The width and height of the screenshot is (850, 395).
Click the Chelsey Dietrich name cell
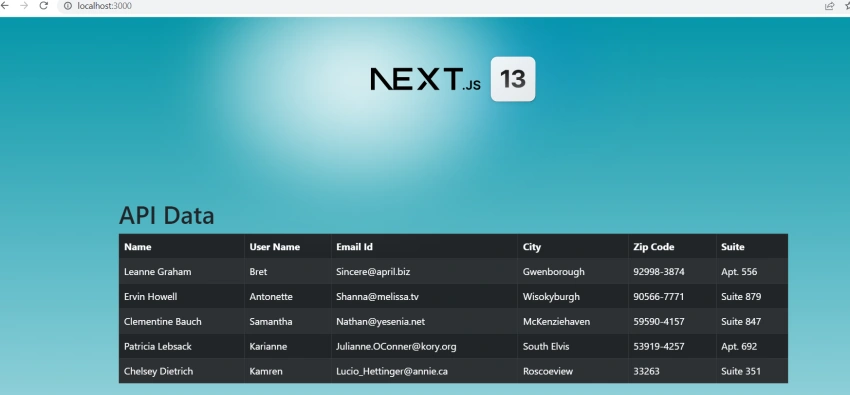(182, 371)
